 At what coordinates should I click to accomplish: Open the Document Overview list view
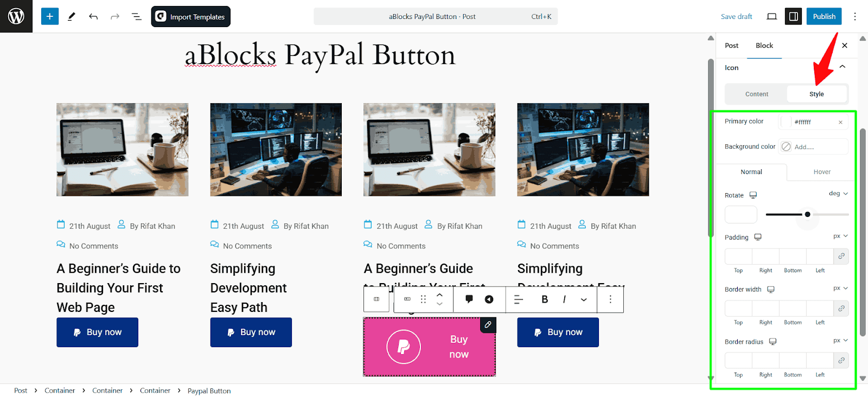coord(137,16)
